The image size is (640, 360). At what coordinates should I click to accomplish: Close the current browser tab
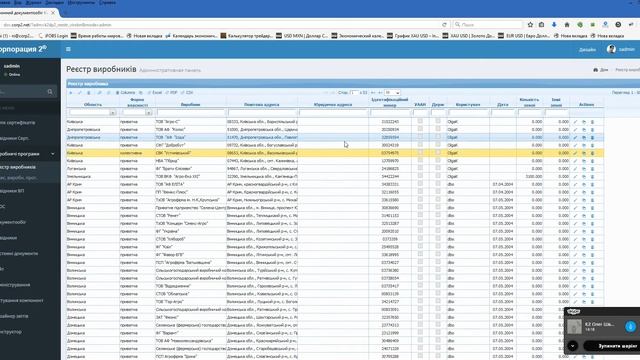point(52,13)
